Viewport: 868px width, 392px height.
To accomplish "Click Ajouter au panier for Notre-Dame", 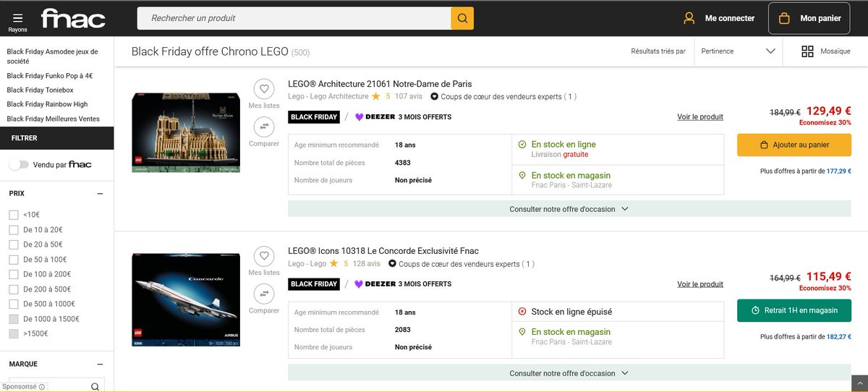I will 794,145.
